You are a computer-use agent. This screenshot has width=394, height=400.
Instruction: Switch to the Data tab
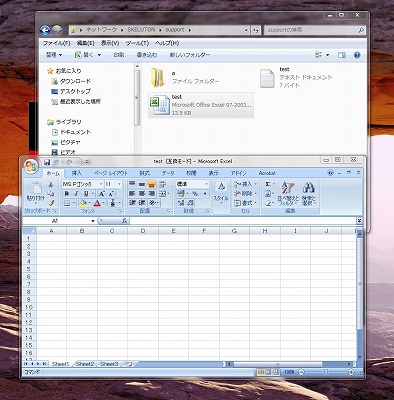click(x=168, y=173)
